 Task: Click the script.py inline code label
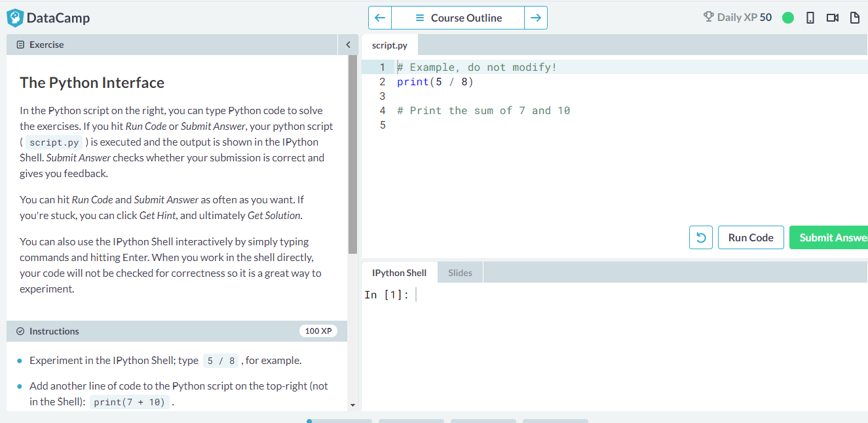(54, 142)
